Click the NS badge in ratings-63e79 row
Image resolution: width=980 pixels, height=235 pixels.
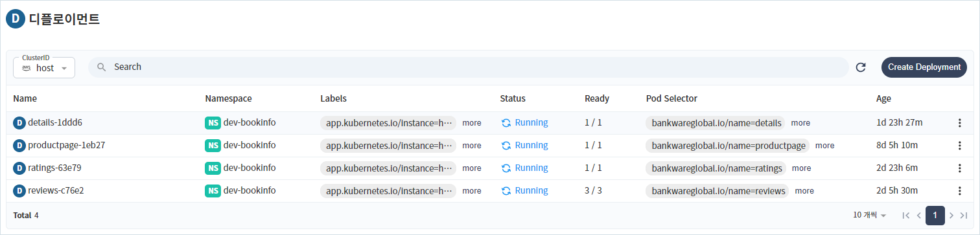[x=213, y=168]
